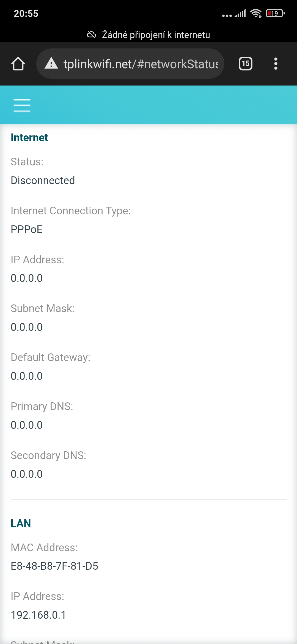
Task: Open the router hamburger menu
Action: [x=22, y=105]
